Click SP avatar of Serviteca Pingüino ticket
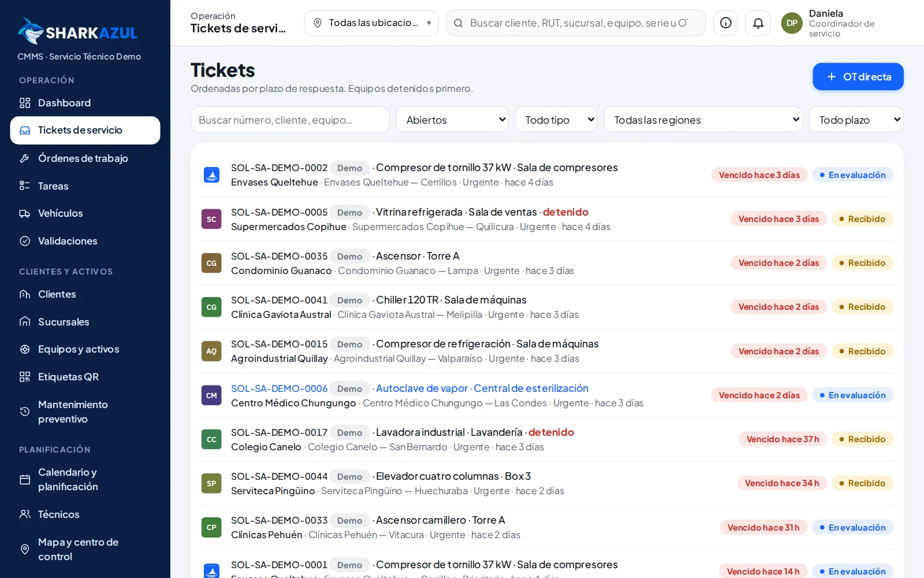The image size is (924, 578). pos(211,483)
